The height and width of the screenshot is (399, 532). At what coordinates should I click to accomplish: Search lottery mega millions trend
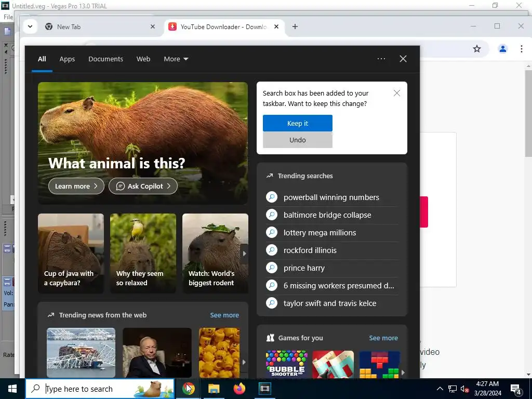(x=332, y=232)
